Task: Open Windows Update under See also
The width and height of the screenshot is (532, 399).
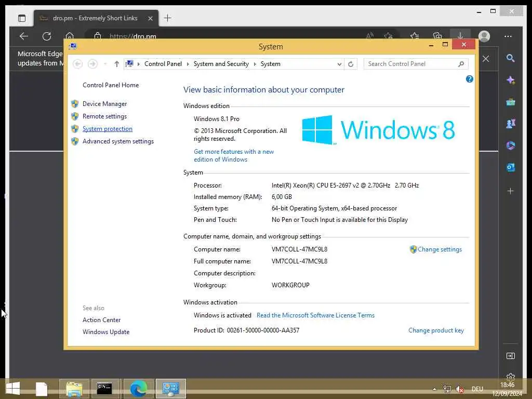Action: [106, 332]
